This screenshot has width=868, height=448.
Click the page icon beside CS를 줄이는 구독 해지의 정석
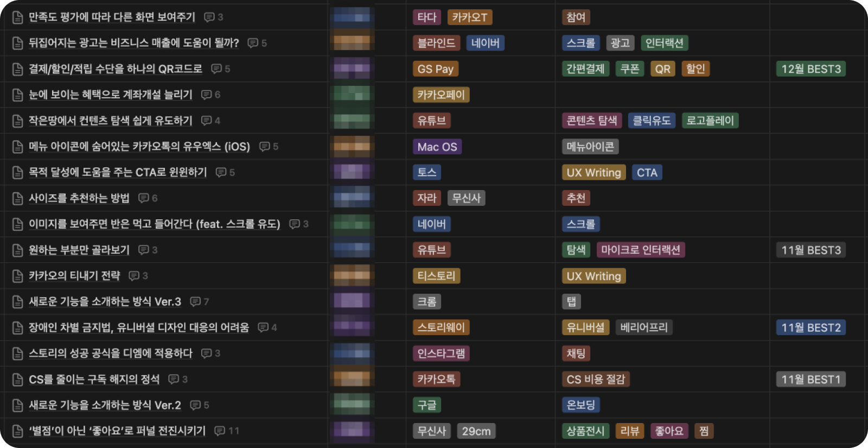click(17, 380)
